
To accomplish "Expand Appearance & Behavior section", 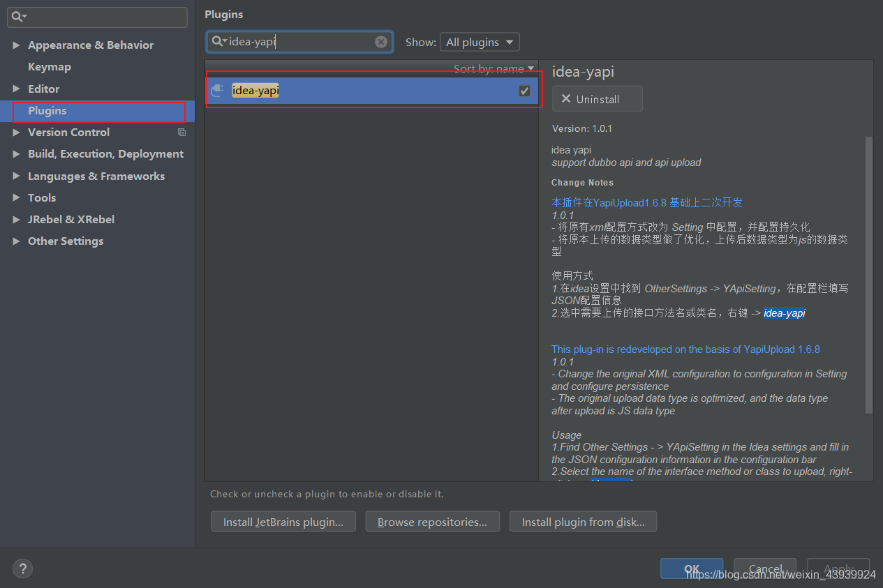I will (16, 45).
